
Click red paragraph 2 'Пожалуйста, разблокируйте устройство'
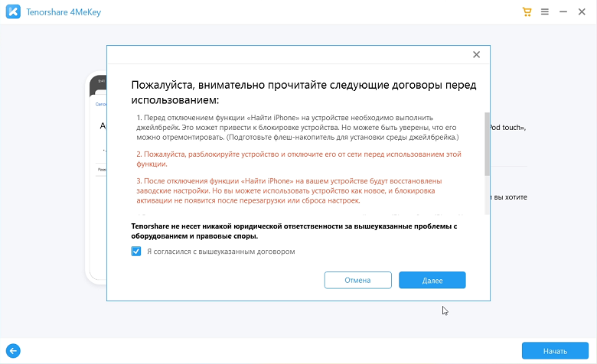pyautogui.click(x=298, y=159)
